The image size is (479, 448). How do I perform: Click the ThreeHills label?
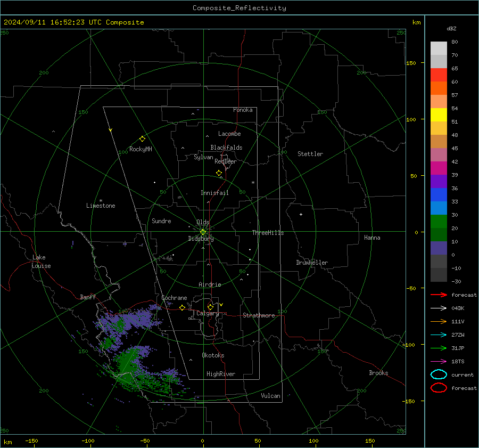coord(268,233)
